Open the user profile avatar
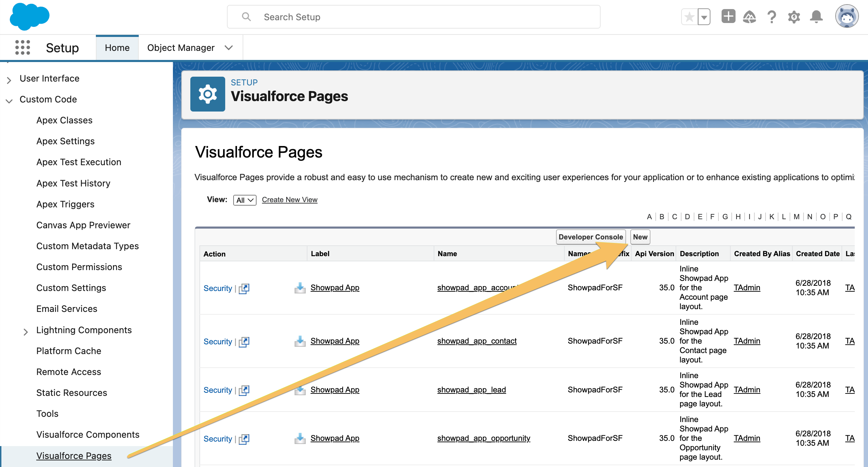The width and height of the screenshot is (868, 467). [x=847, y=16]
